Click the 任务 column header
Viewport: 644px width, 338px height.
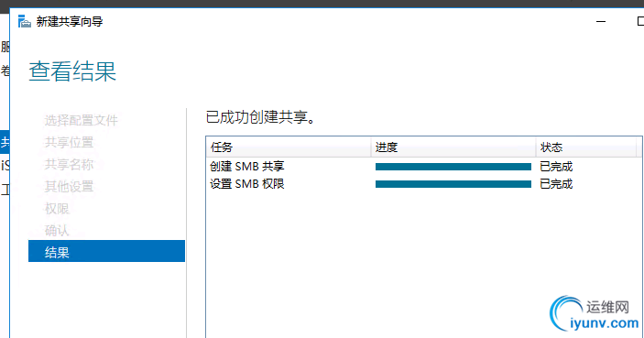[289, 147]
